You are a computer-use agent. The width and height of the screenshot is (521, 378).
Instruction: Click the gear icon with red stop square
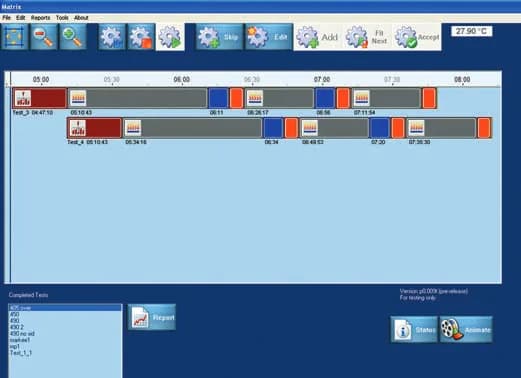pos(141,37)
